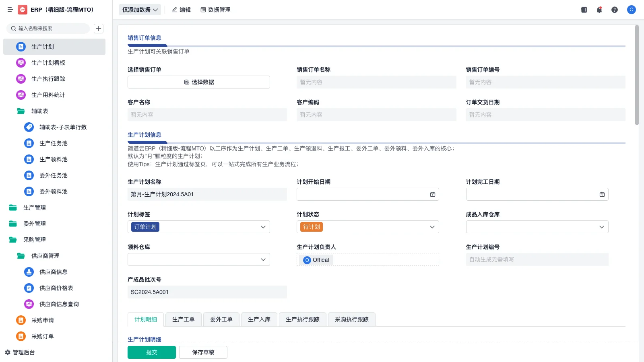This screenshot has height=362, width=644.
Task: Click the 编辑 pencil toolbar item
Action: 181,10
